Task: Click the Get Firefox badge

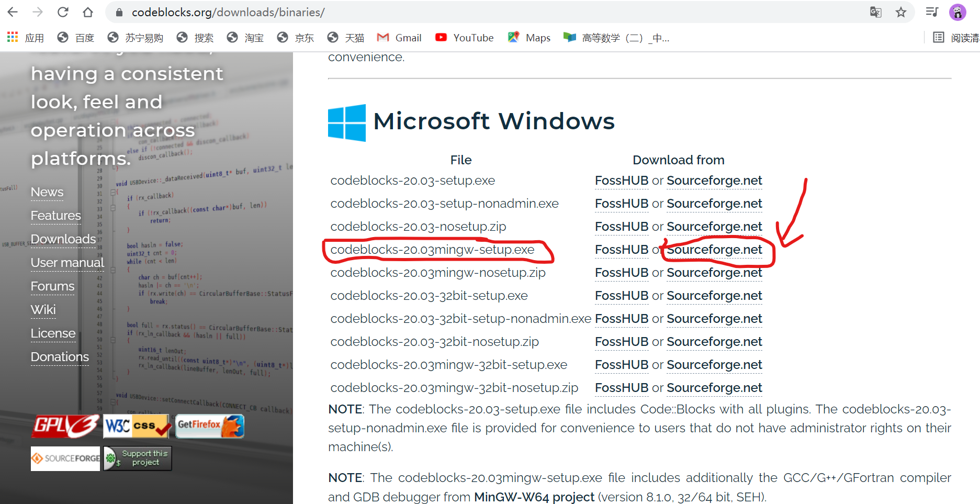Action: [x=210, y=426]
